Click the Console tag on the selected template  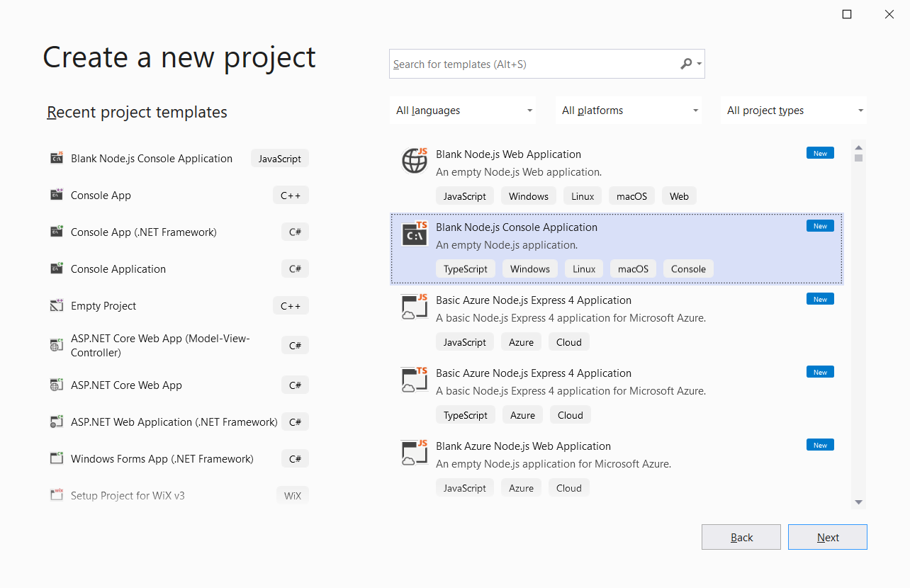(x=688, y=269)
